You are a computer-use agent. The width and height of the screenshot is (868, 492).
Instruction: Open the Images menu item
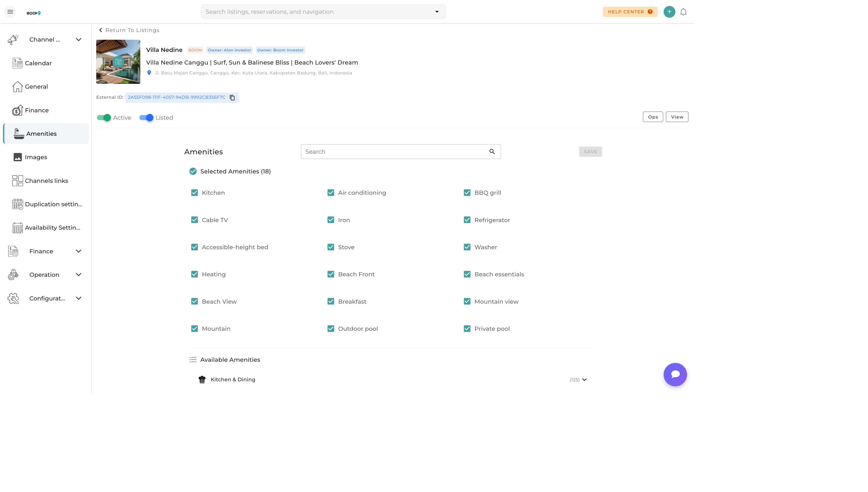point(36,157)
